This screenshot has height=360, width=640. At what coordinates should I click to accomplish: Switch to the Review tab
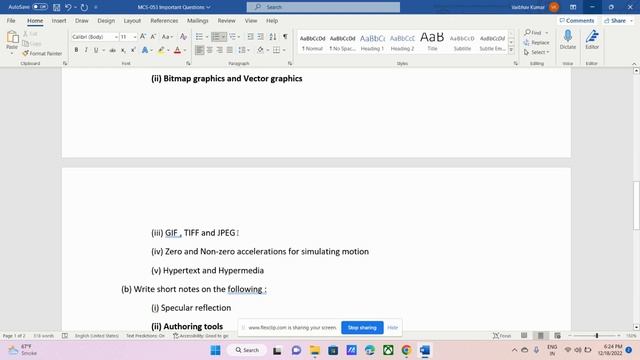[226, 20]
